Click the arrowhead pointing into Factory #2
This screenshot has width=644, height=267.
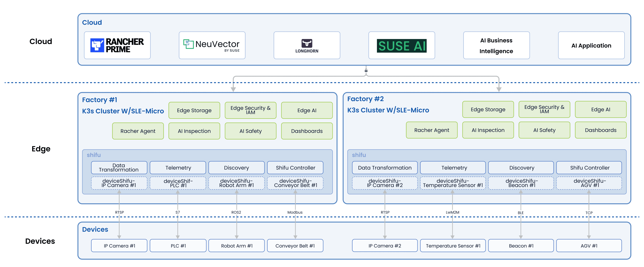click(x=499, y=89)
